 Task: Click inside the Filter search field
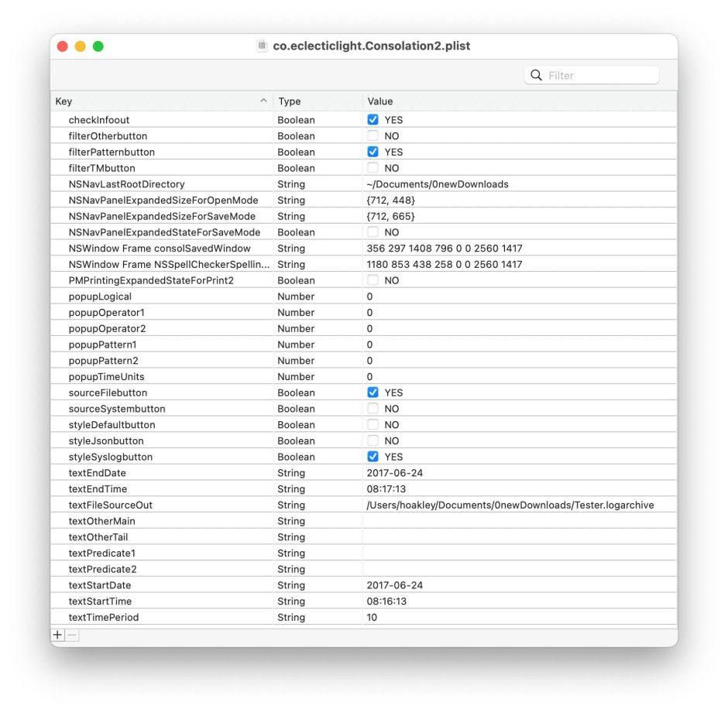pyautogui.click(x=596, y=75)
